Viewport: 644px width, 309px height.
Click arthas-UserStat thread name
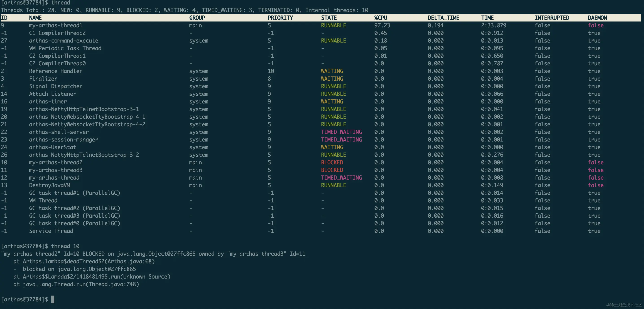52,147
